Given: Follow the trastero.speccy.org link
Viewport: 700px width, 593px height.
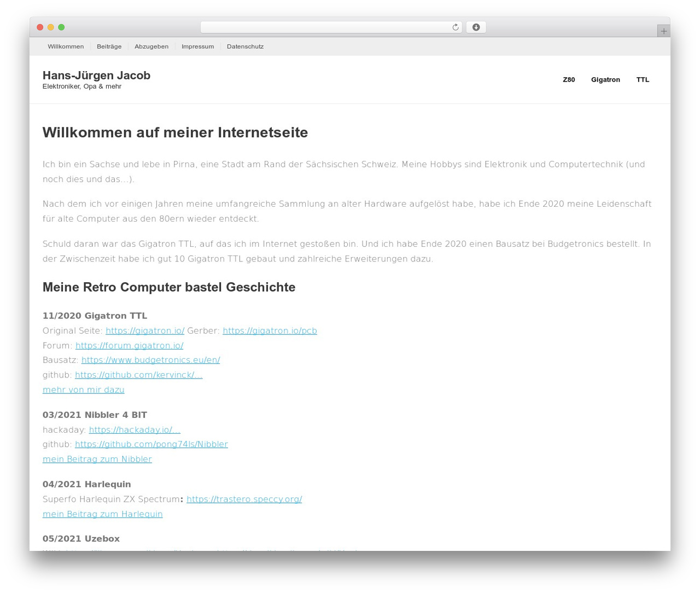Looking at the screenshot, I should (x=244, y=499).
